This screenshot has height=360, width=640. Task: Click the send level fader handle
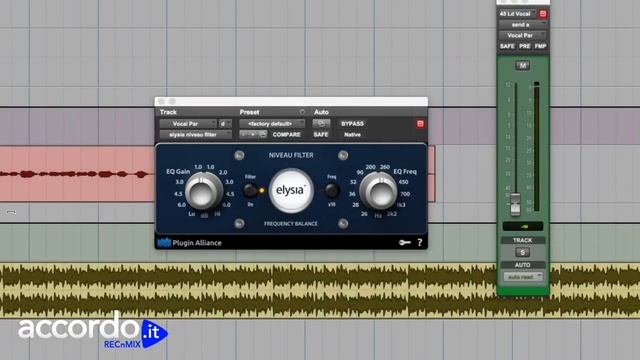click(515, 204)
